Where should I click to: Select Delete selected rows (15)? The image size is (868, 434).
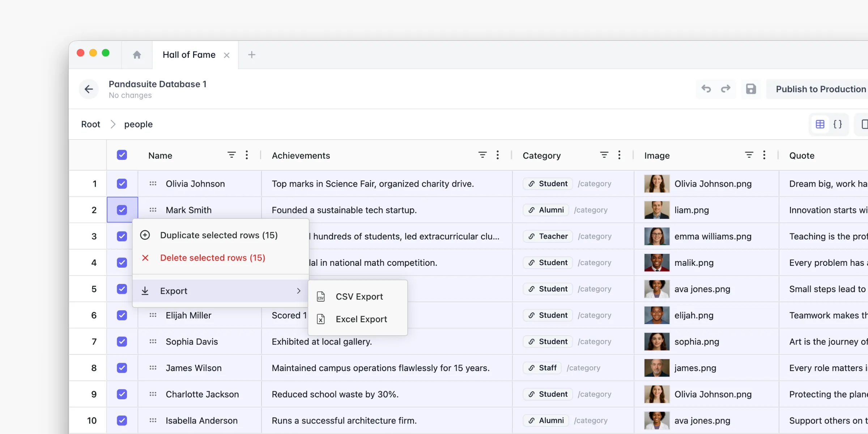213,258
